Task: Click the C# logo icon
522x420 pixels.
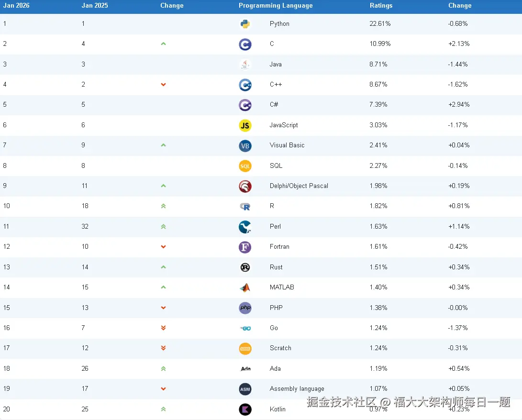Action: (x=245, y=105)
